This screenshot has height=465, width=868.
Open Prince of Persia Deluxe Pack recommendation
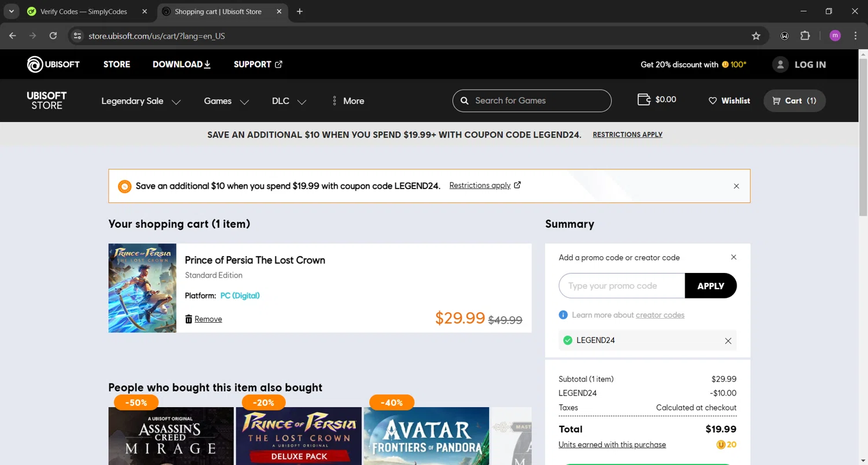299,436
